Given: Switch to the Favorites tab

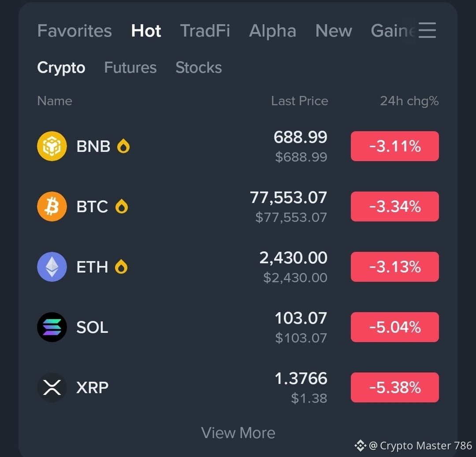Looking at the screenshot, I should tap(74, 31).
